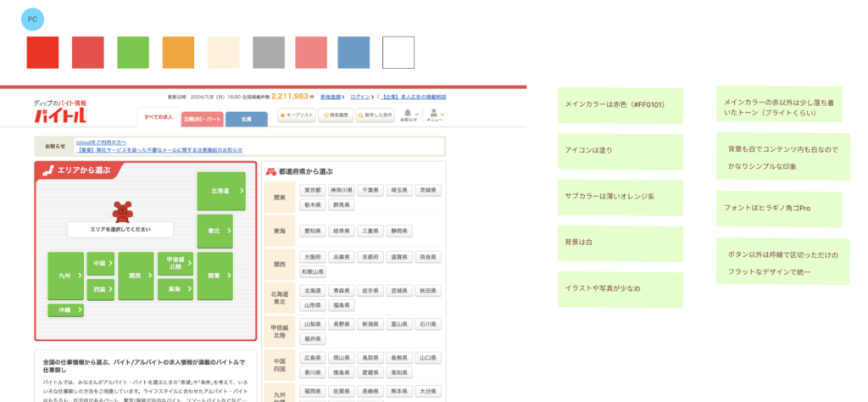
Task: Open the person メニュー icon
Action: (435, 115)
